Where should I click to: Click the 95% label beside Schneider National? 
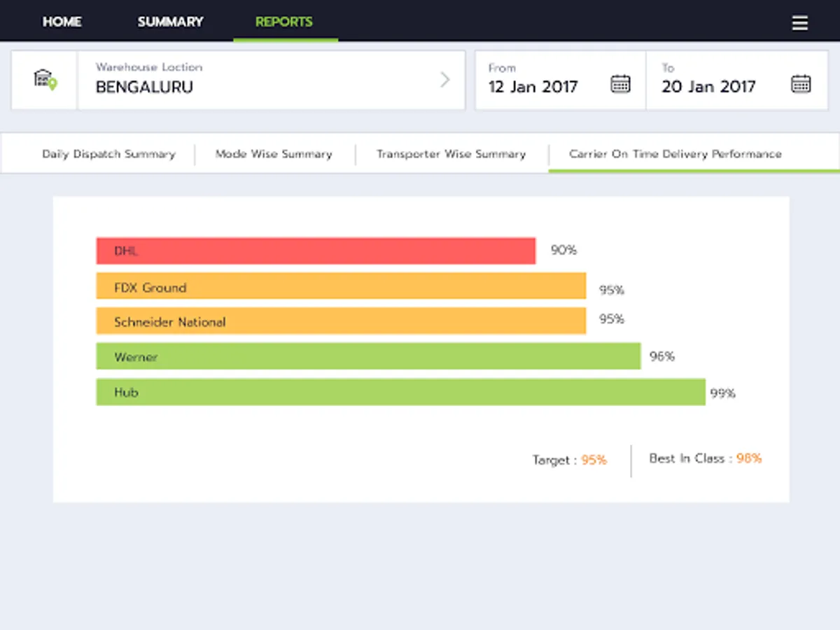click(611, 319)
